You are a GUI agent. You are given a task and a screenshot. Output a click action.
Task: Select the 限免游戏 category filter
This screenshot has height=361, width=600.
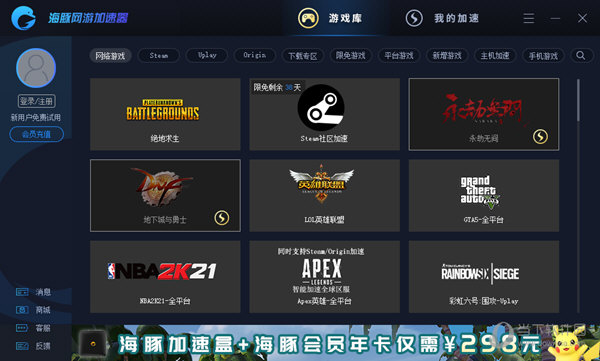tap(351, 56)
